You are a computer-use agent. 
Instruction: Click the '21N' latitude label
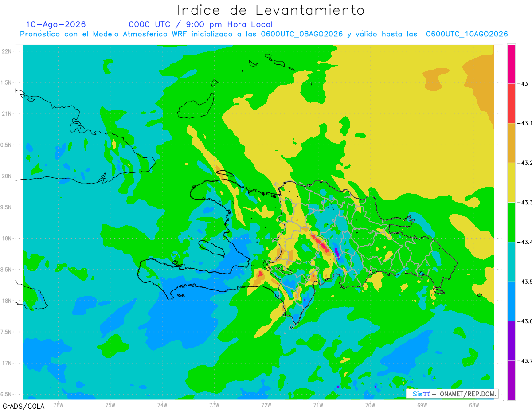point(7,114)
